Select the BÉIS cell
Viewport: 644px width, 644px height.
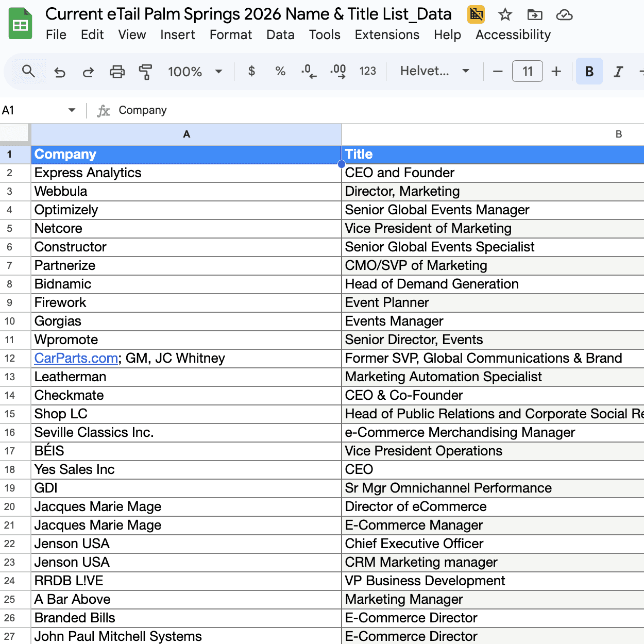[x=187, y=451]
